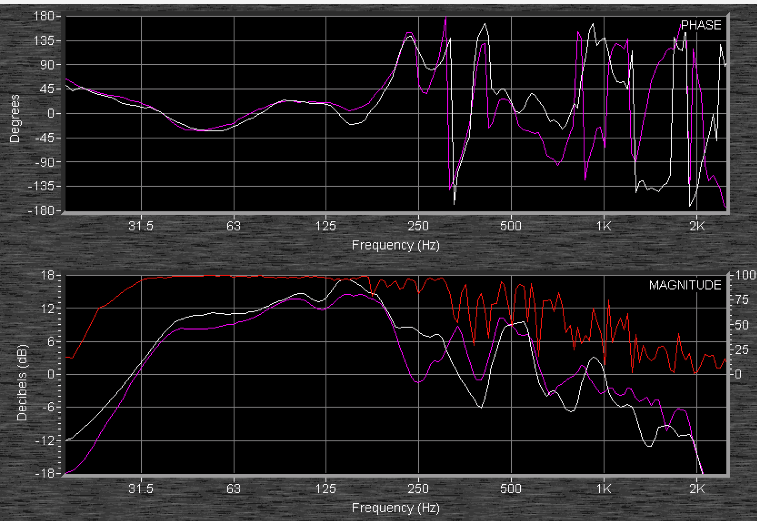Click the -135 tick on Degrees axis
This screenshot has width=757, height=521.
click(41, 186)
